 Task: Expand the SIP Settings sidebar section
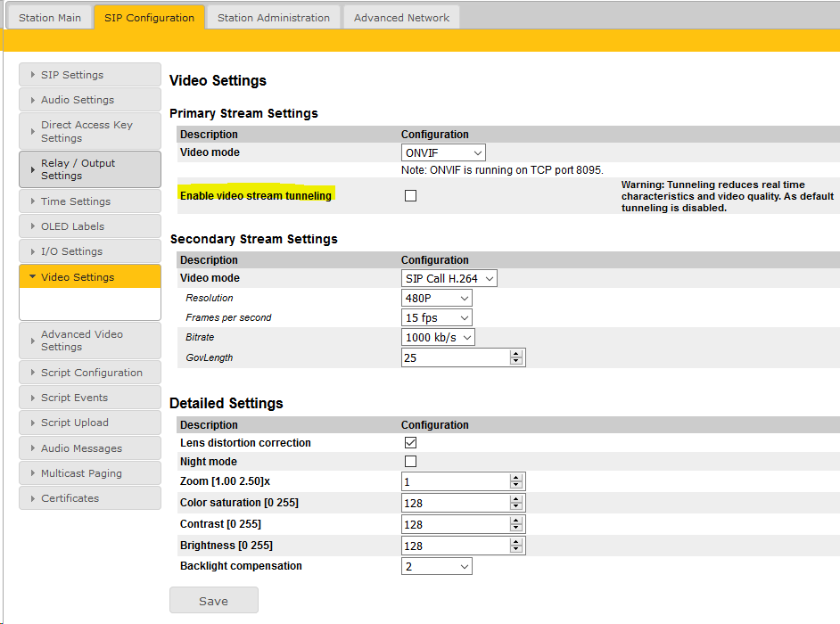tap(89, 75)
